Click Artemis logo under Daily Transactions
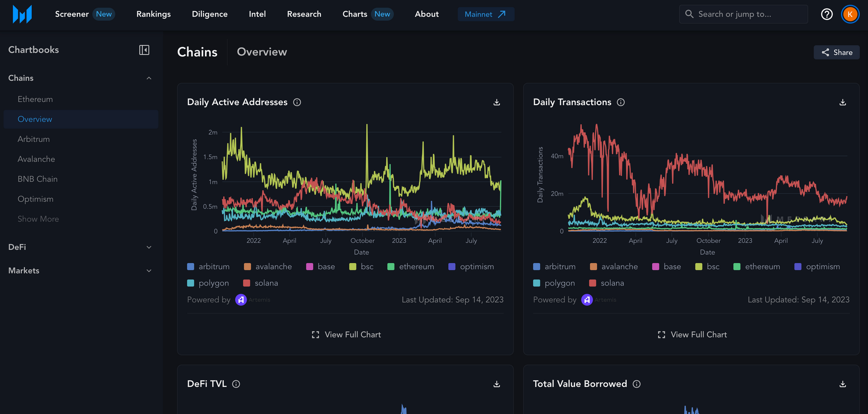Viewport: 868px width, 414px height. point(599,300)
